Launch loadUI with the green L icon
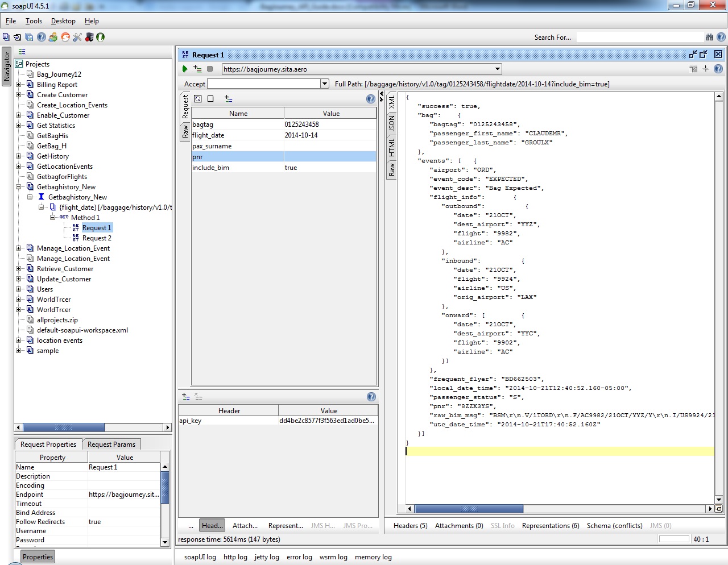This screenshot has height=565, width=728. point(100,37)
